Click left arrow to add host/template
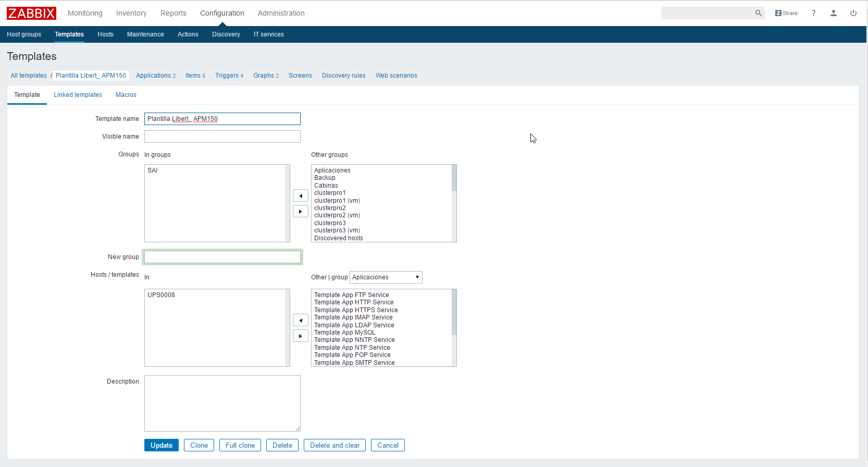Image resolution: width=868 pixels, height=467 pixels. pos(300,321)
